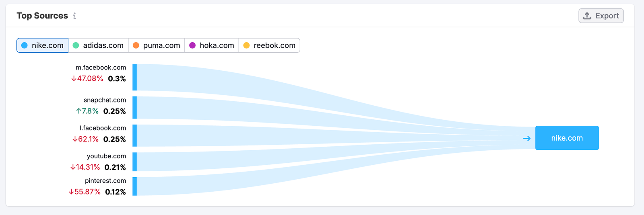Click the blue bar beside snapchat.com

135,108
